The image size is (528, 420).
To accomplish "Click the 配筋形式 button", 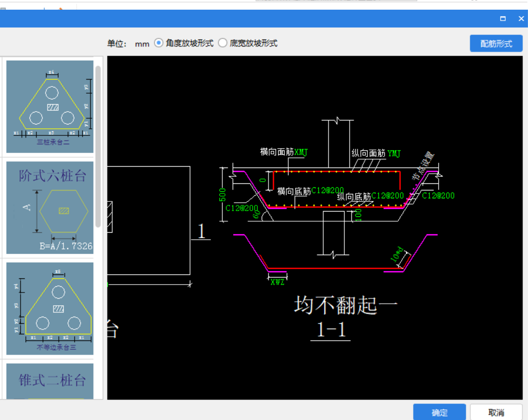I will point(496,44).
